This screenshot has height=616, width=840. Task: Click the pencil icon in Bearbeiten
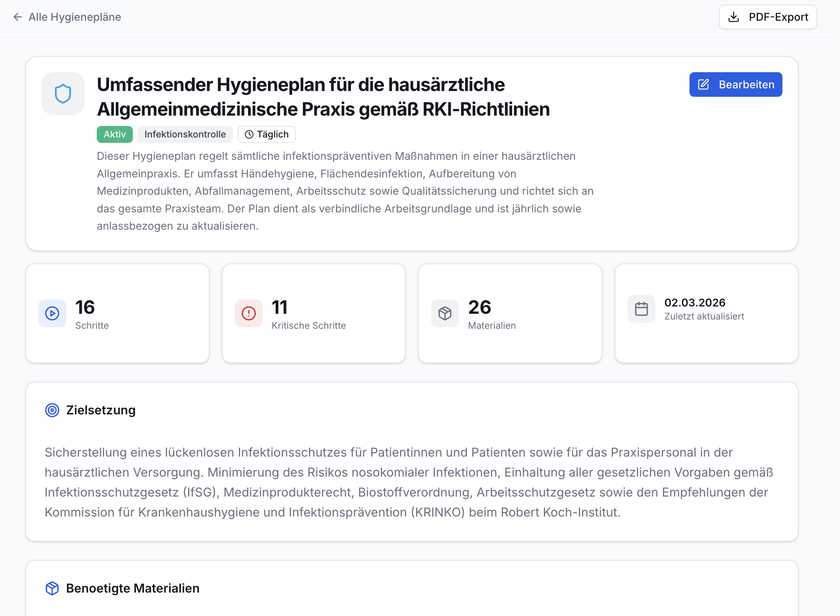tap(704, 84)
